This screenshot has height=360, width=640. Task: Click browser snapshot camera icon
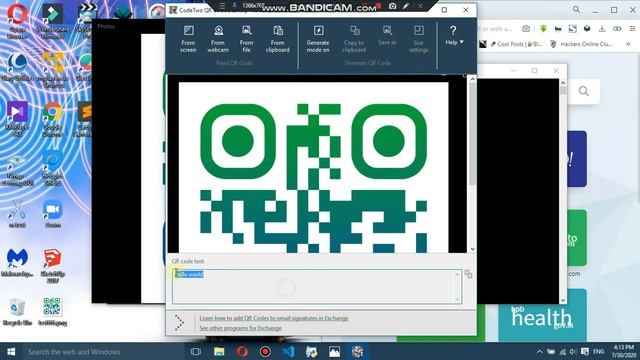526,29
